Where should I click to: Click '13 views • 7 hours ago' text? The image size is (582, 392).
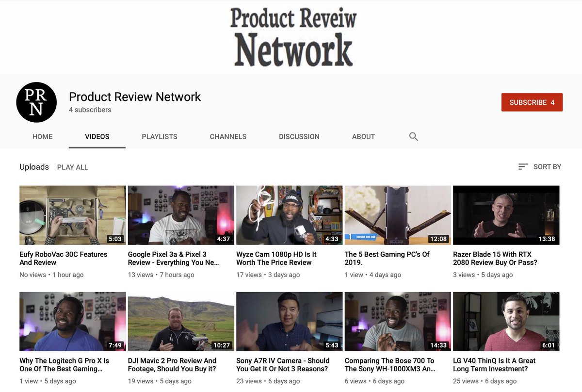click(x=161, y=275)
